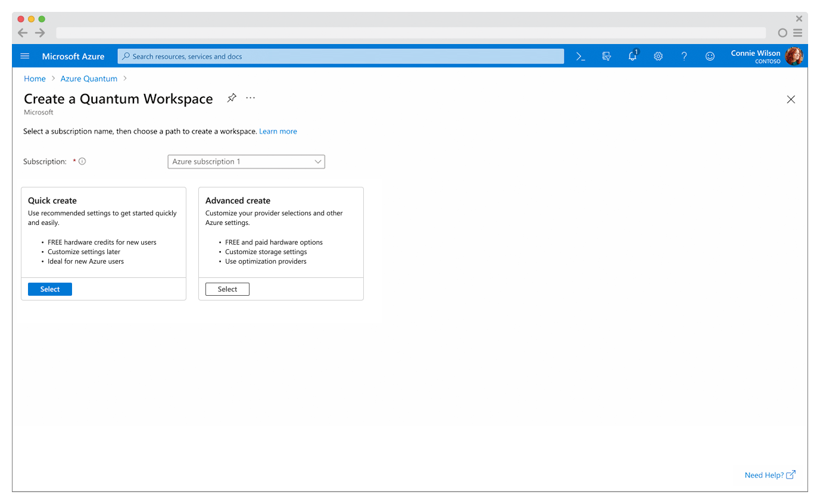Click the Learn more link
820x504 pixels.
(278, 131)
